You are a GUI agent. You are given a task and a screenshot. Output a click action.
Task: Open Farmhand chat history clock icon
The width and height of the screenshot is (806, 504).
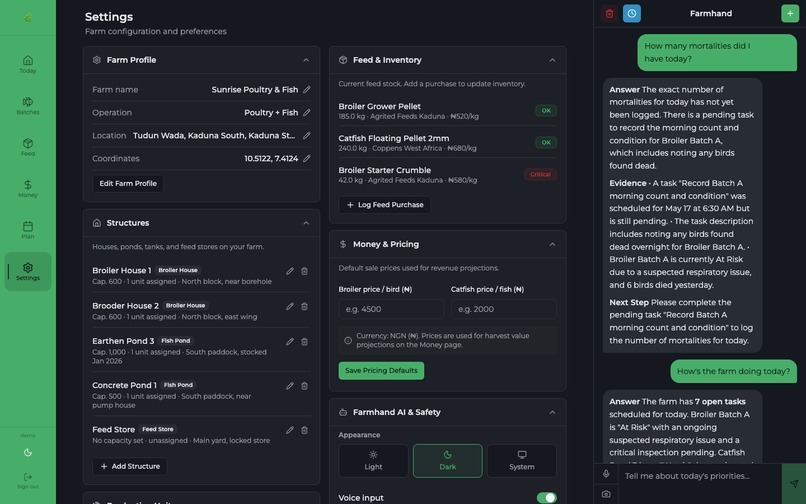coord(632,13)
